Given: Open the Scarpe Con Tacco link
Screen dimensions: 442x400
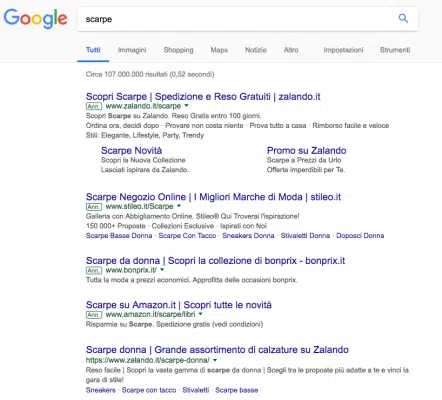Looking at the screenshot, I should point(187,236).
